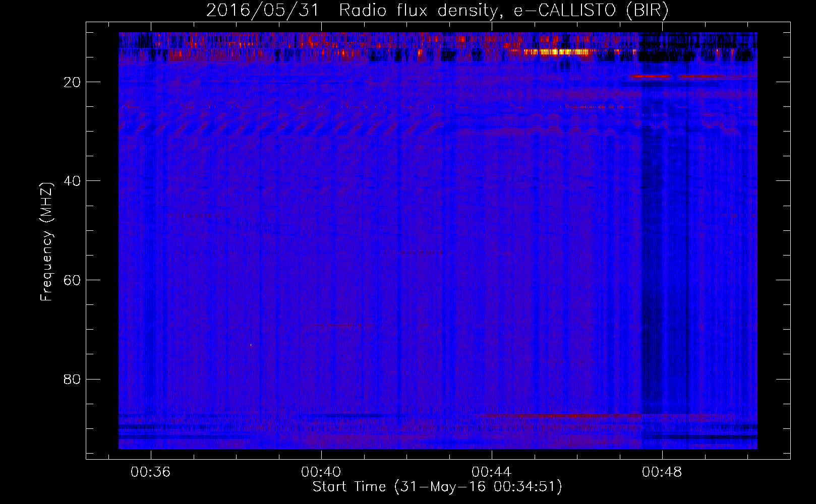
Task: Click the '00:44' time tick label
Action: (x=491, y=472)
